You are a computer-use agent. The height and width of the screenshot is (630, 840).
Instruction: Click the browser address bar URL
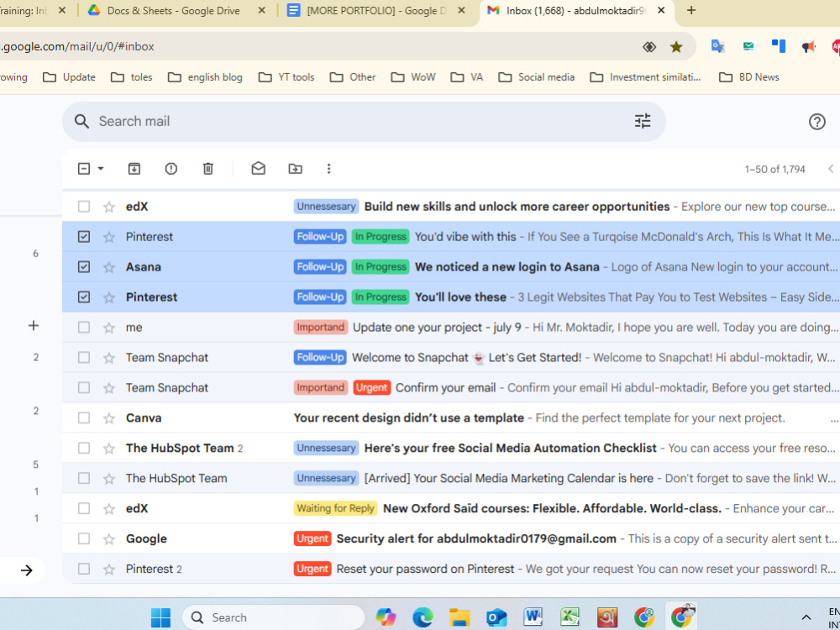[78, 46]
